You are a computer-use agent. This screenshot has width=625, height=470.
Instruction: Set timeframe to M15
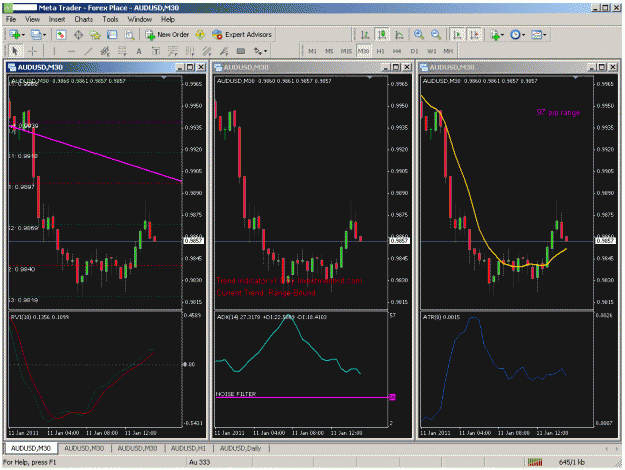tap(346, 51)
